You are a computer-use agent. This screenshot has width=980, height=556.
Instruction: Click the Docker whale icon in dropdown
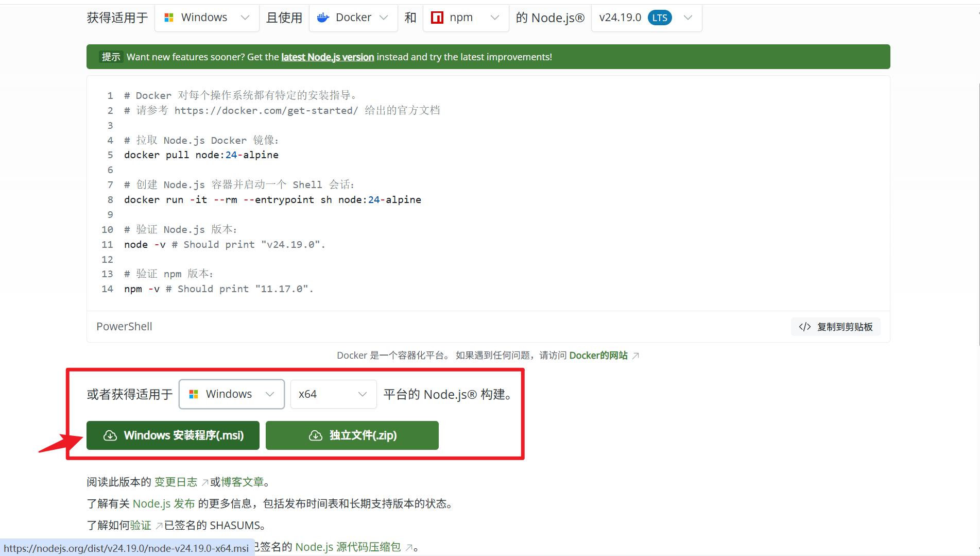point(323,18)
